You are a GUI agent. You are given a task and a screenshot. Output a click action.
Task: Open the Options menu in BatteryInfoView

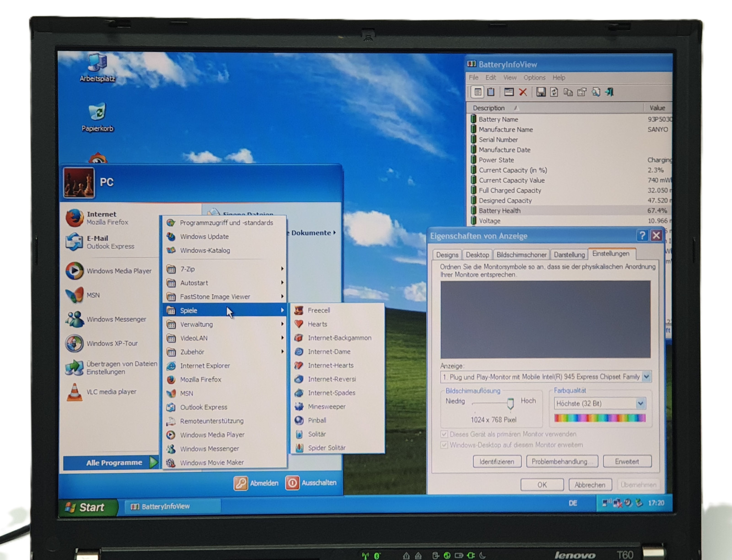click(534, 78)
